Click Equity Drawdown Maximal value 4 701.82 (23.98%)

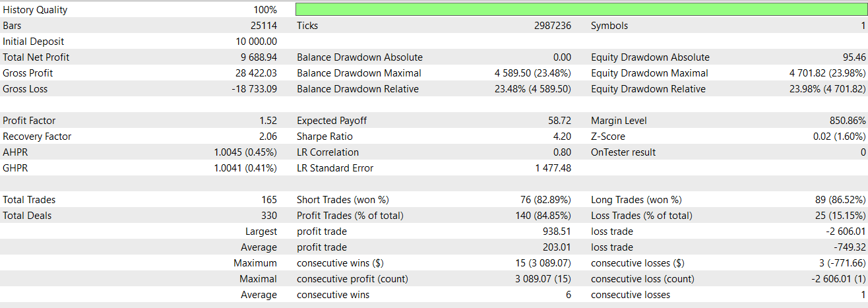pyautogui.click(x=827, y=73)
